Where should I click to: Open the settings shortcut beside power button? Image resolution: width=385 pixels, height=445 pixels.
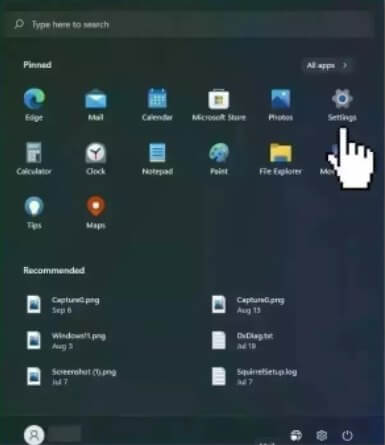pos(322,435)
